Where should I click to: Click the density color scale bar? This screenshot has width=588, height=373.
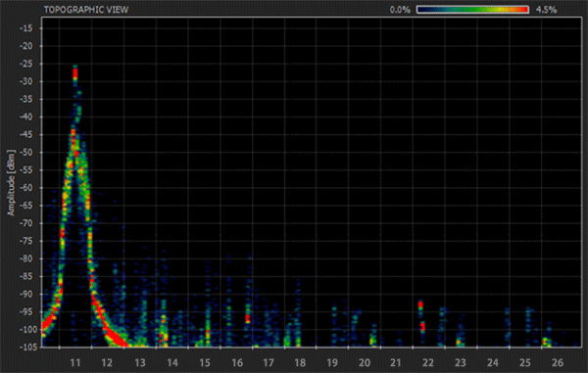coord(472,10)
